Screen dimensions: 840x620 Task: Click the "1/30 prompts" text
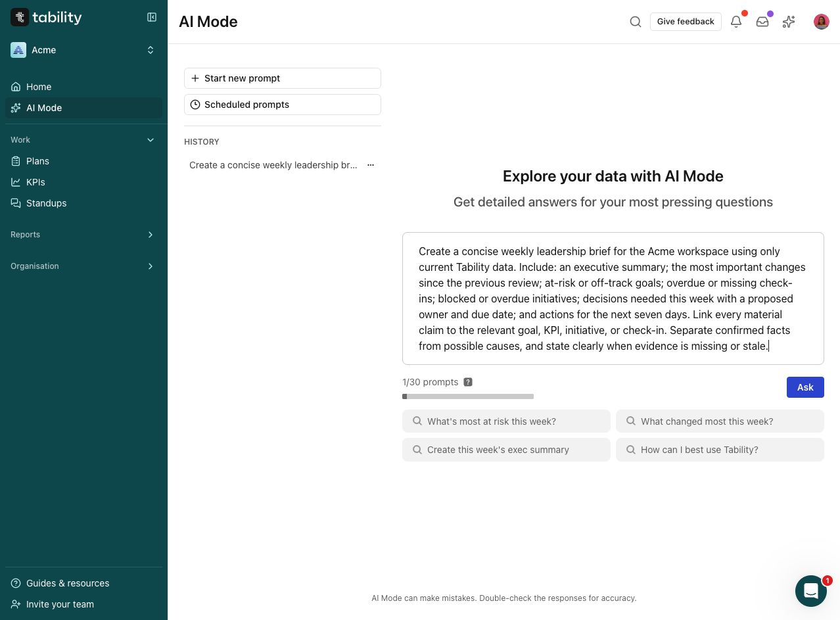point(431,382)
